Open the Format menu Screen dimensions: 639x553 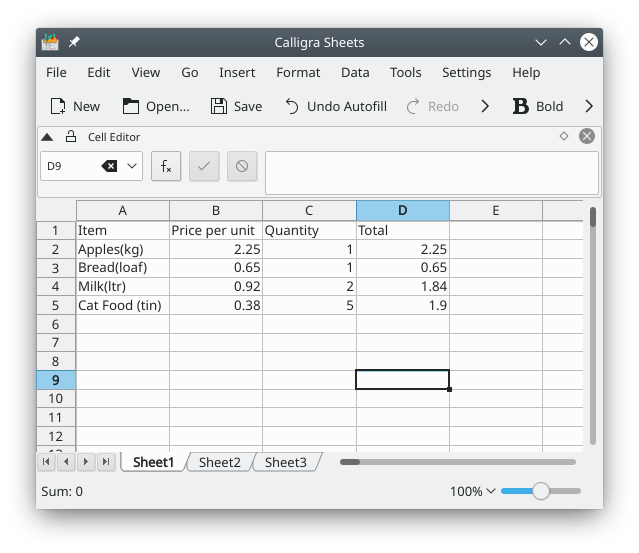[x=298, y=72]
